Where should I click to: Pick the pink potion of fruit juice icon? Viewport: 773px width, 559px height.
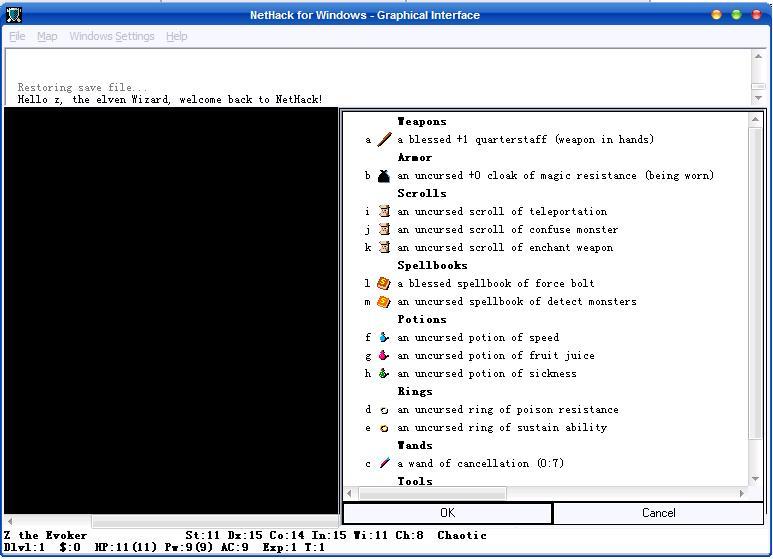click(x=384, y=355)
